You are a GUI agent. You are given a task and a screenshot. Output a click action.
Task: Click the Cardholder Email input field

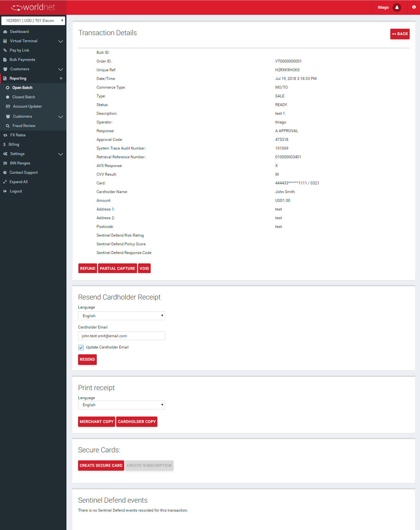(x=122, y=336)
